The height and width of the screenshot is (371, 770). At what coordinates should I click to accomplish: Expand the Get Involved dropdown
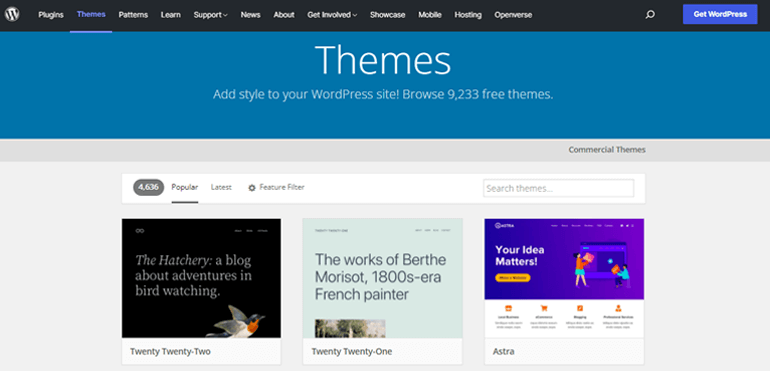pos(332,15)
